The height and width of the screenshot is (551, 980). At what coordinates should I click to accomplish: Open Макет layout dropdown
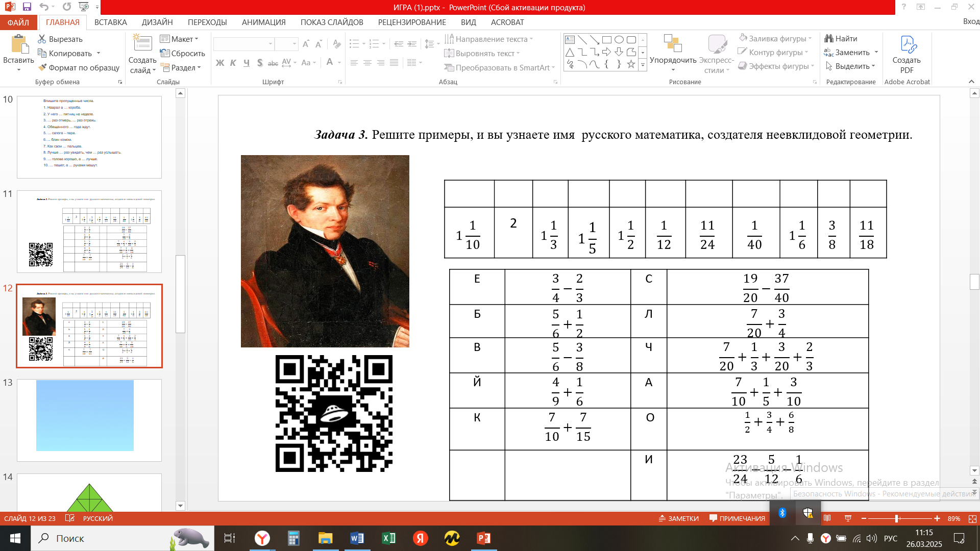[x=179, y=39]
